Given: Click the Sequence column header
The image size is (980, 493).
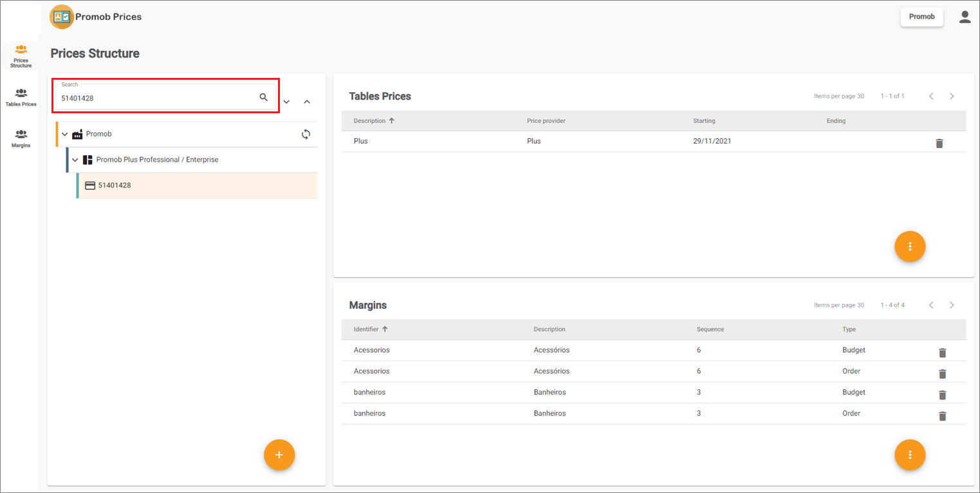Looking at the screenshot, I should click(710, 330).
